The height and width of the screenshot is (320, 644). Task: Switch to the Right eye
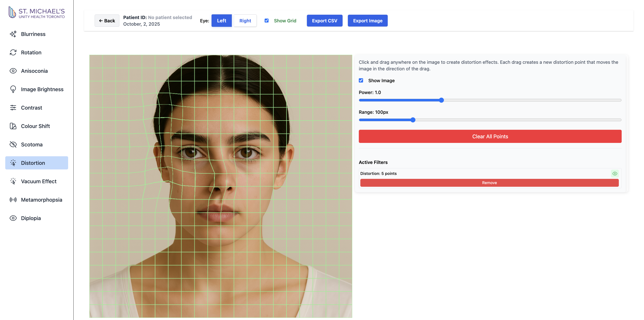(245, 21)
